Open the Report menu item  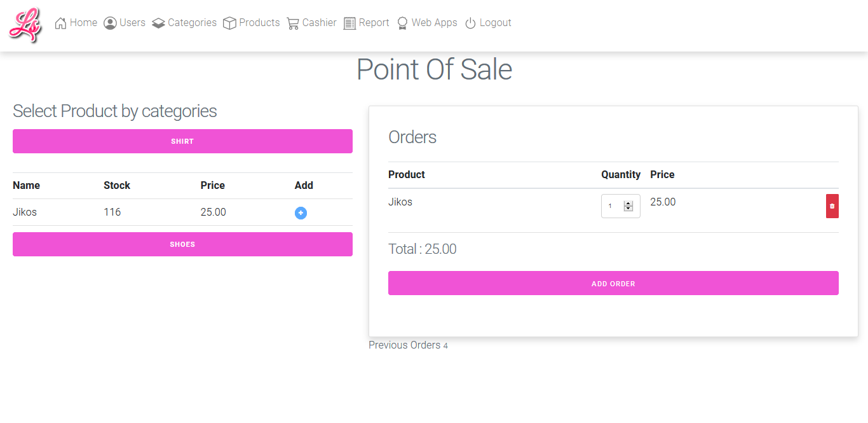[374, 23]
